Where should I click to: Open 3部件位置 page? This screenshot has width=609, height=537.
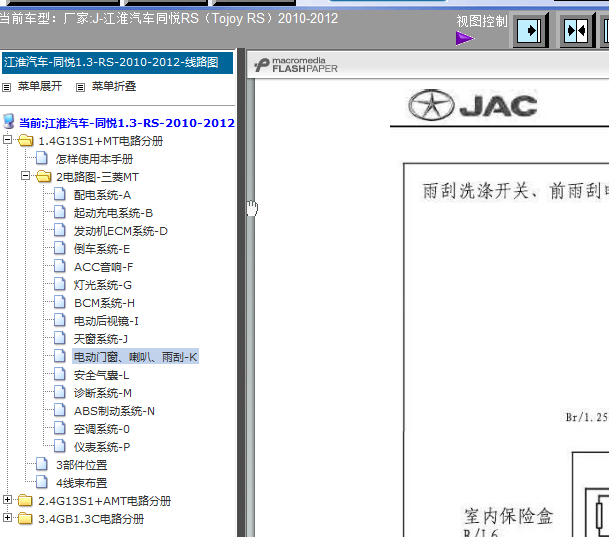coord(82,465)
